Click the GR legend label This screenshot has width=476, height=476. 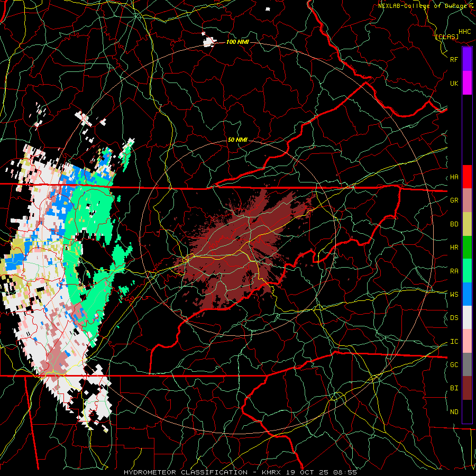454,200
